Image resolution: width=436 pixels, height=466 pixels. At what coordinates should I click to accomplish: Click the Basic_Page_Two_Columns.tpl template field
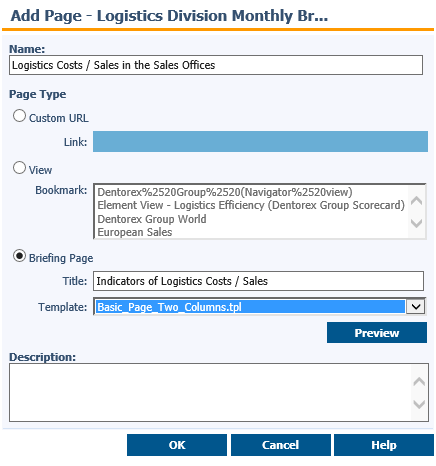[250, 307]
